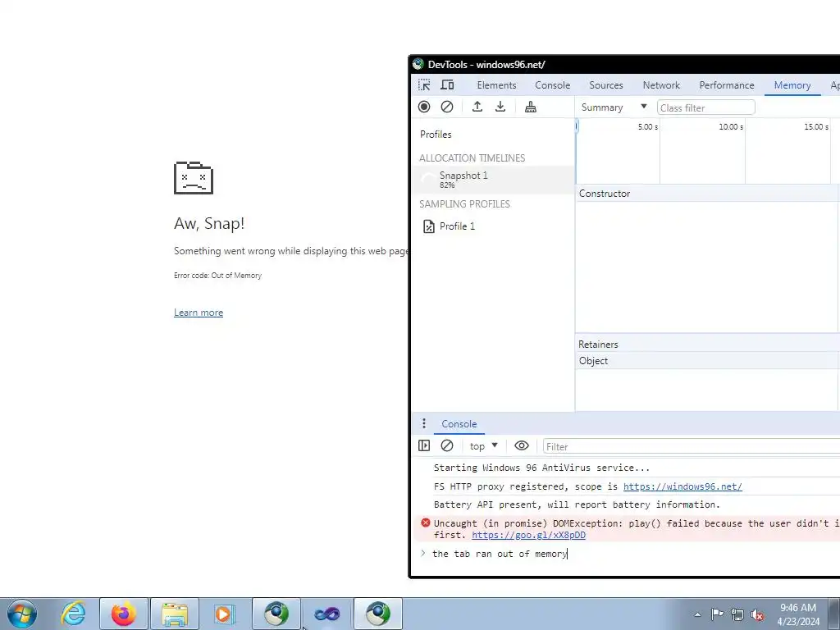The image size is (840, 630).
Task: Switch to Performance tab
Action: point(727,85)
